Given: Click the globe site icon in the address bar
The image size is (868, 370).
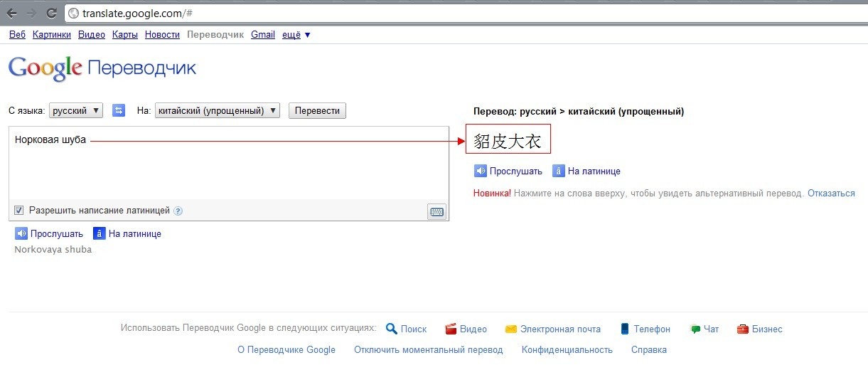Looking at the screenshot, I should tap(73, 14).
